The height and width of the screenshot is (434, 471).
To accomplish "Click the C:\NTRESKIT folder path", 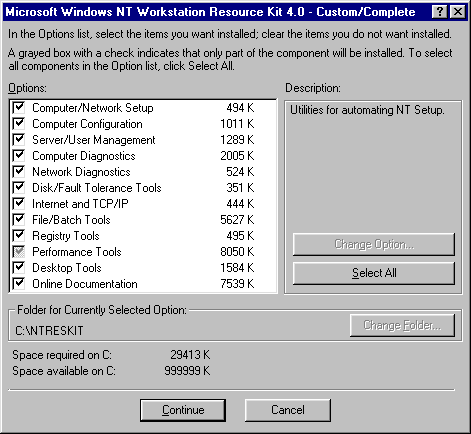I will click(49, 331).
